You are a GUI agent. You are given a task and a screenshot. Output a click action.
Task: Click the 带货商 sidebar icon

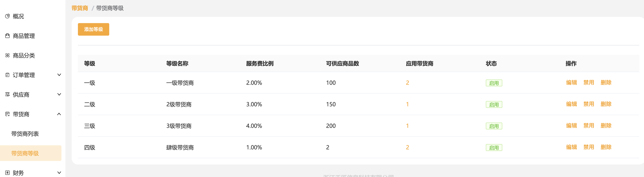tap(7, 114)
